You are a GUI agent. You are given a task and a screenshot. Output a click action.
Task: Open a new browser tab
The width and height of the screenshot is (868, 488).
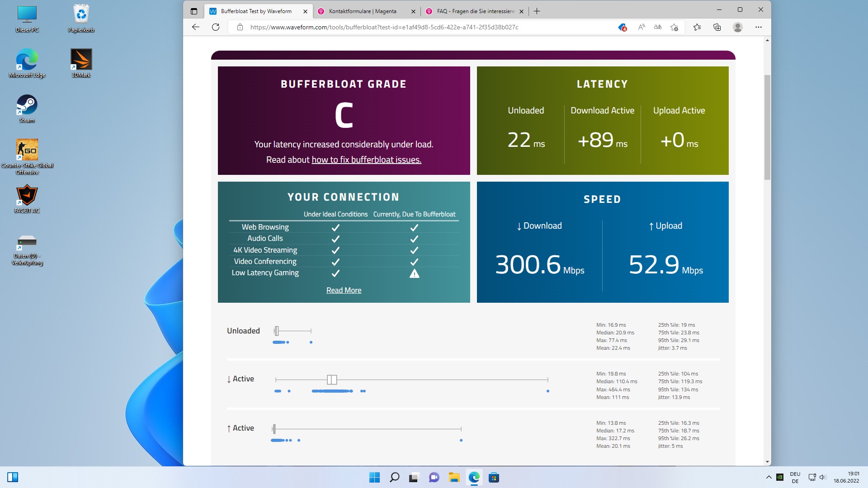pyautogui.click(x=537, y=11)
